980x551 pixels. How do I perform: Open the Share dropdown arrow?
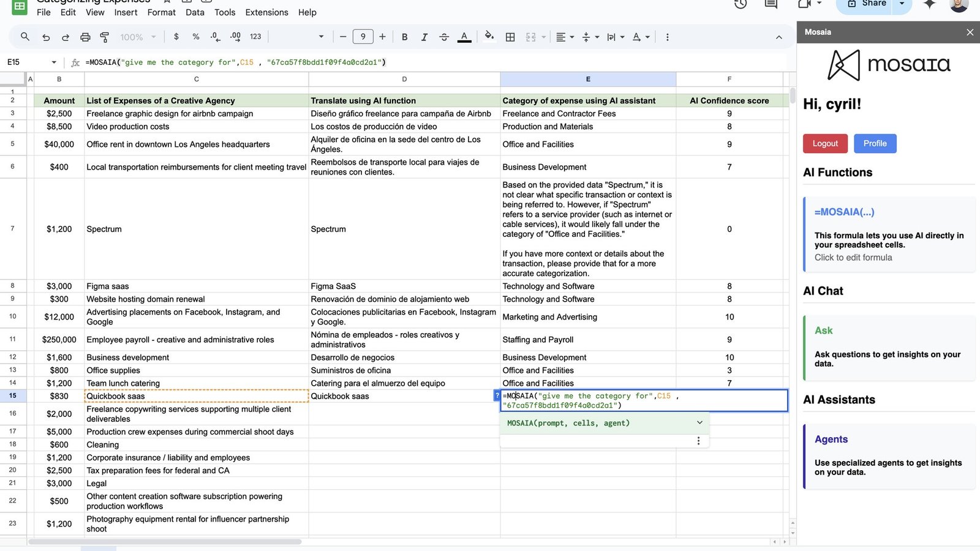pos(902,4)
